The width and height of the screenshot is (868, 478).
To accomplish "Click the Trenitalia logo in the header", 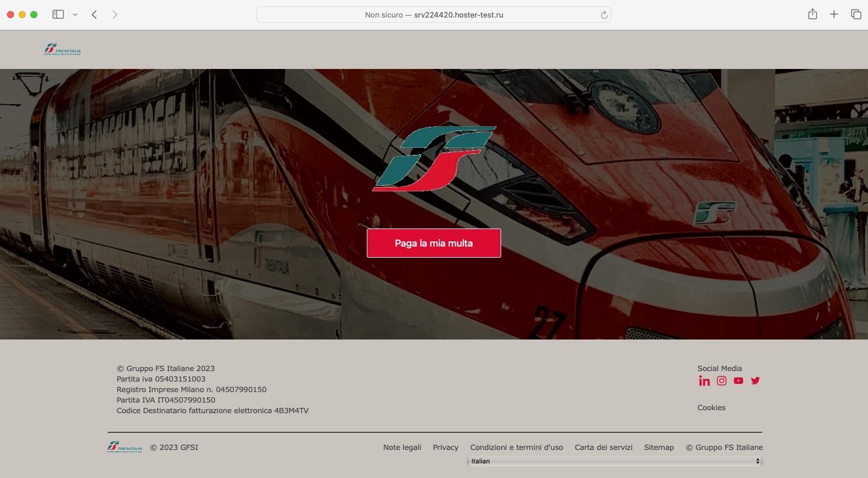I will (x=63, y=49).
